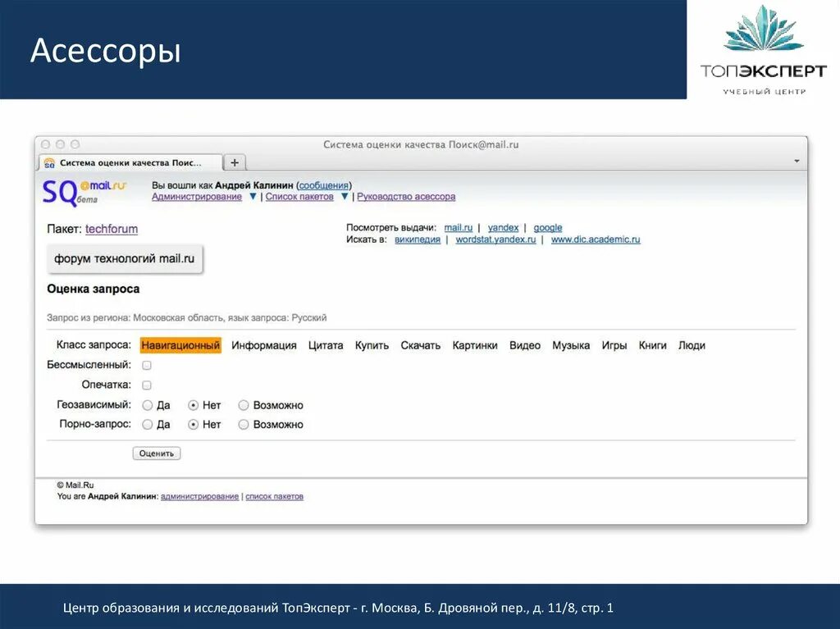The height and width of the screenshot is (629, 840).
Task: Open the Список пакетов link in header
Action: [299, 197]
